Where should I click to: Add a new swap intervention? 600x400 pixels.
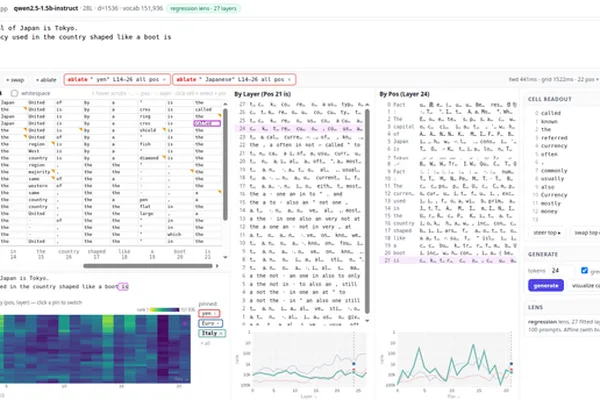[x=15, y=80]
